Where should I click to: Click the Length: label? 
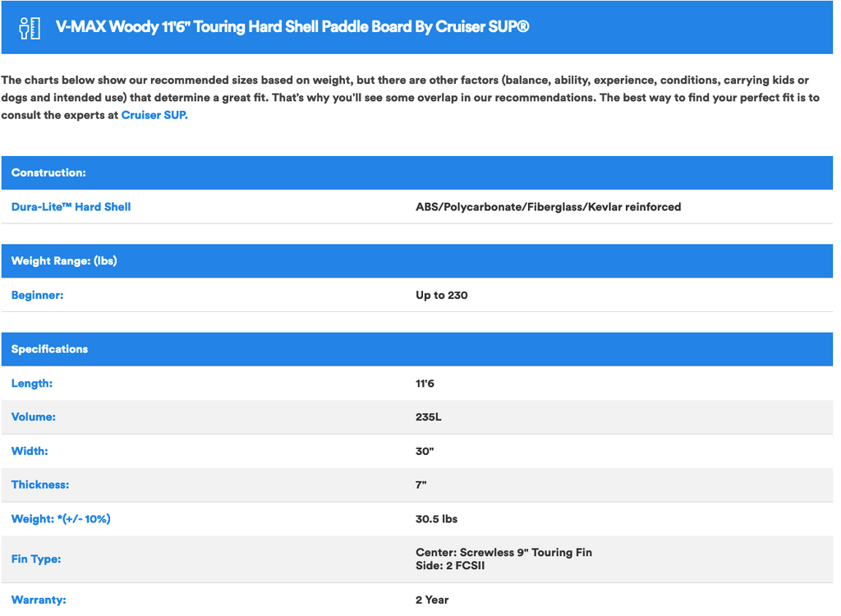tap(32, 384)
